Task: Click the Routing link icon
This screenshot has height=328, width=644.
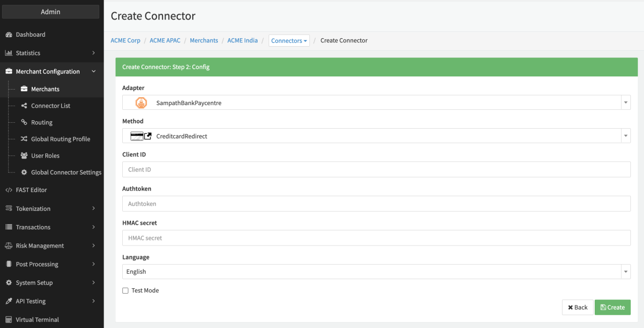Action: [x=24, y=122]
